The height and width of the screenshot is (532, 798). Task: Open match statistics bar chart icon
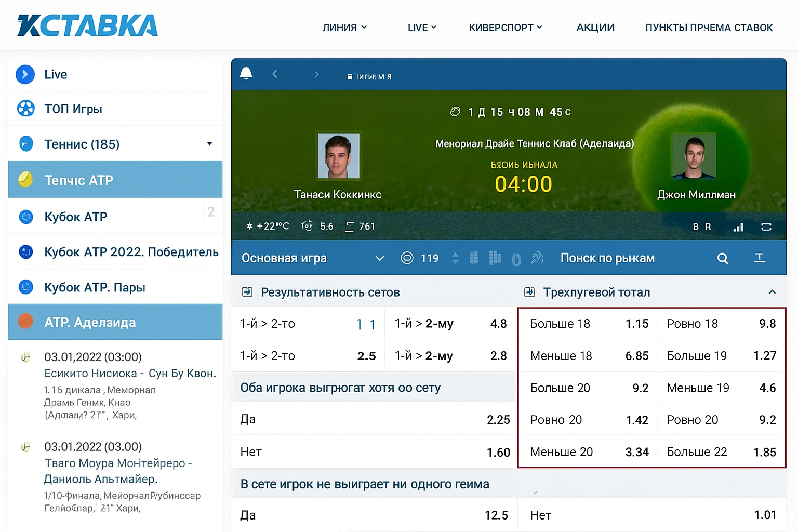738,227
